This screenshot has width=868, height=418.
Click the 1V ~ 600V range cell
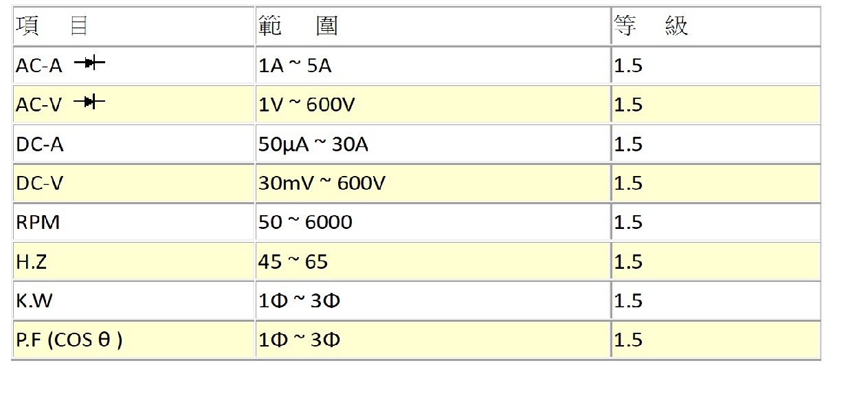point(433,104)
